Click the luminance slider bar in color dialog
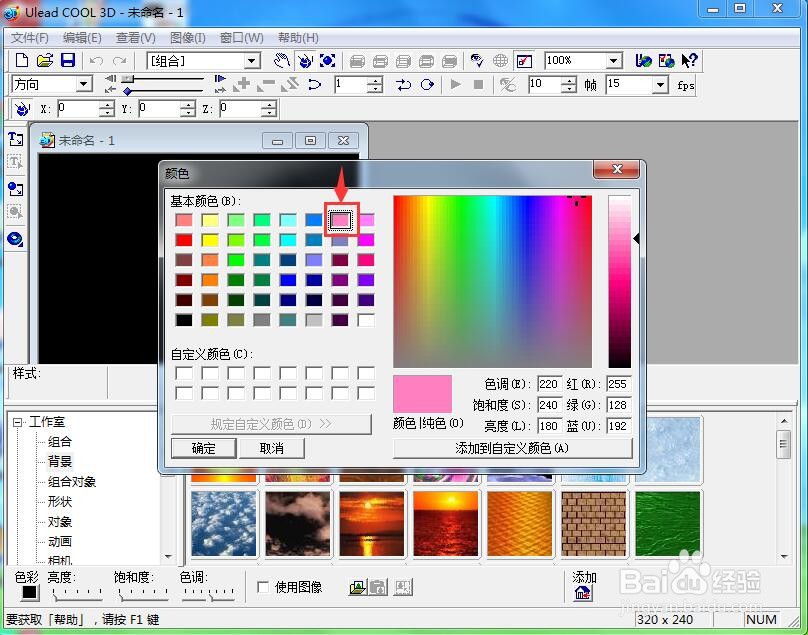The image size is (808, 635). coord(619,281)
